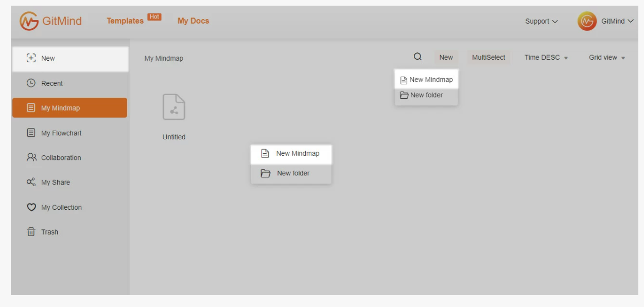Switch to My Docs

pyautogui.click(x=193, y=21)
